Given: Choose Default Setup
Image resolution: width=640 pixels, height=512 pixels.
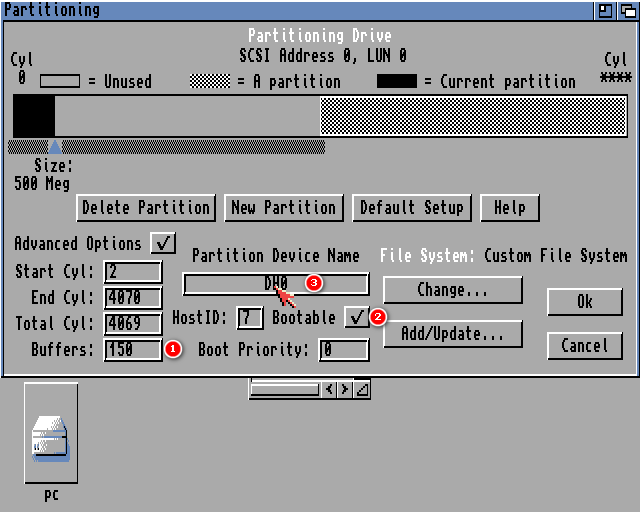Looking at the screenshot, I should pyautogui.click(x=411, y=208).
